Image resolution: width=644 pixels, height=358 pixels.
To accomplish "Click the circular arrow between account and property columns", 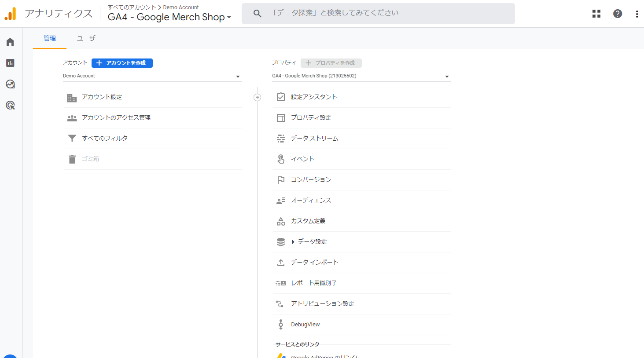I will click(x=258, y=97).
